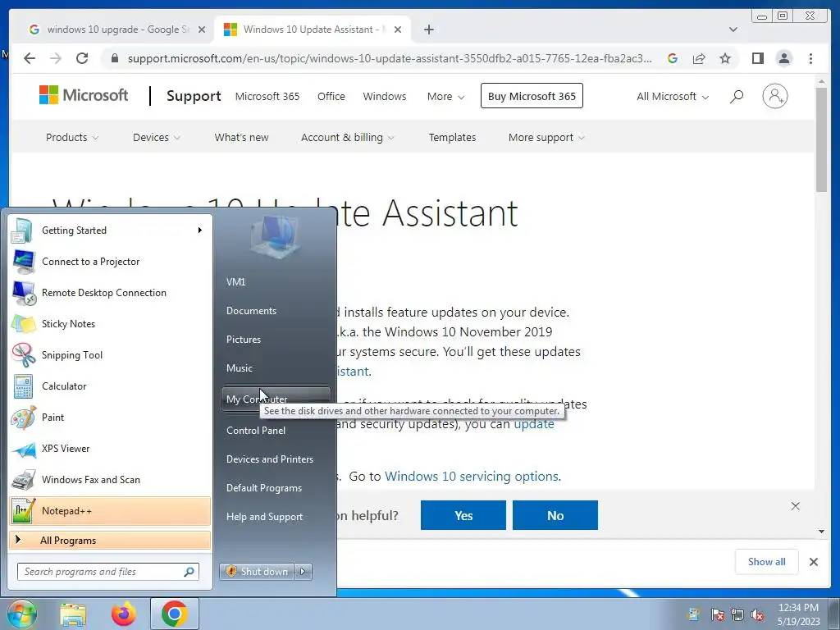Click the Windows Start orb
Image resolution: width=840 pixels, height=630 pixels.
coord(21,614)
